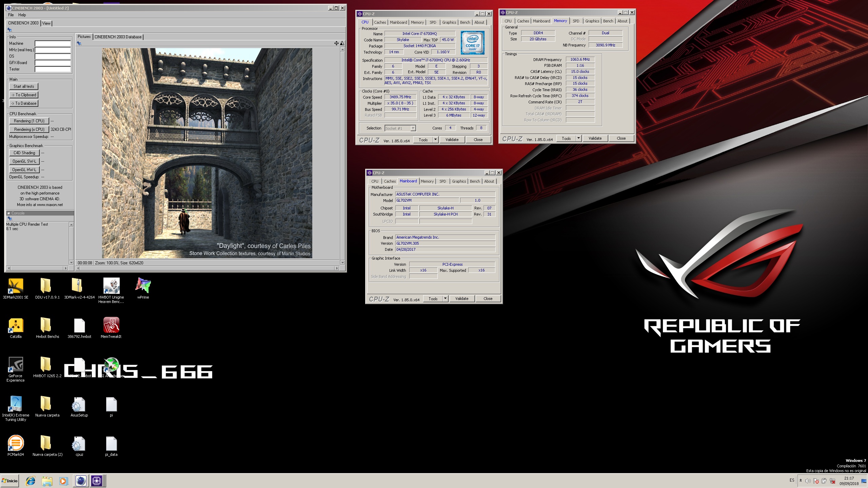Image resolution: width=868 pixels, height=488 pixels.
Task: Click the GFX-Board input field
Action: pos(53,63)
